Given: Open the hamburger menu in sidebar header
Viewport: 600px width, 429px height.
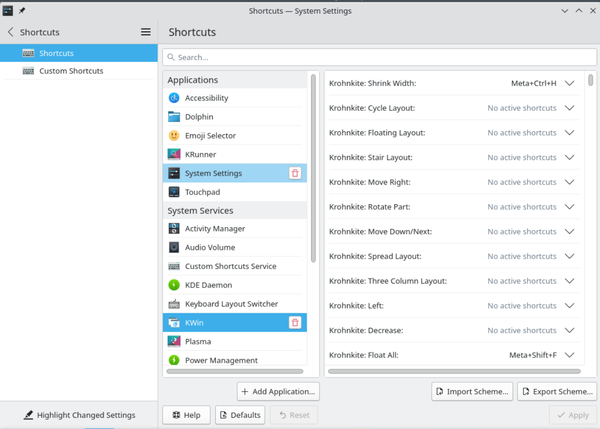Looking at the screenshot, I should [x=145, y=32].
